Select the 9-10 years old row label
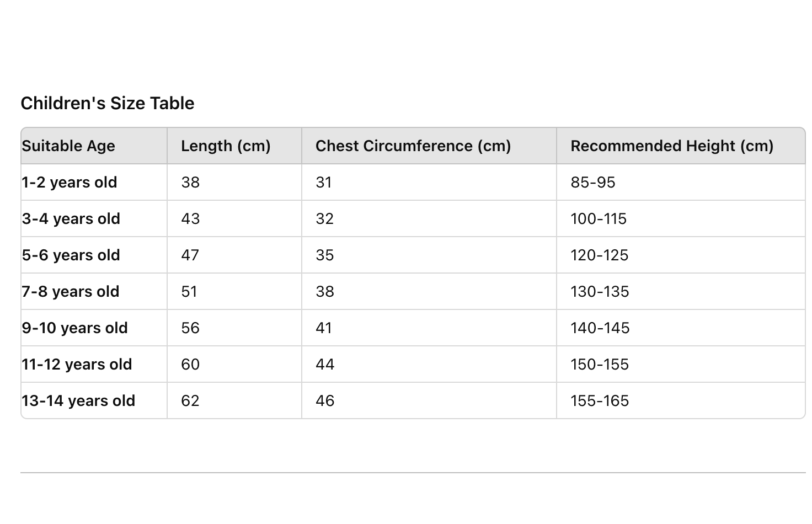Screen dimensions: 812x524 (74, 328)
